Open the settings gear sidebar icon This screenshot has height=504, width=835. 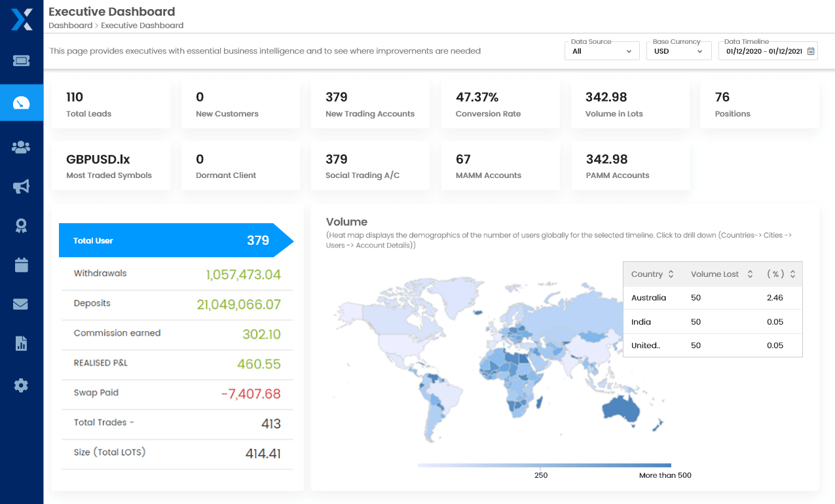pyautogui.click(x=22, y=385)
